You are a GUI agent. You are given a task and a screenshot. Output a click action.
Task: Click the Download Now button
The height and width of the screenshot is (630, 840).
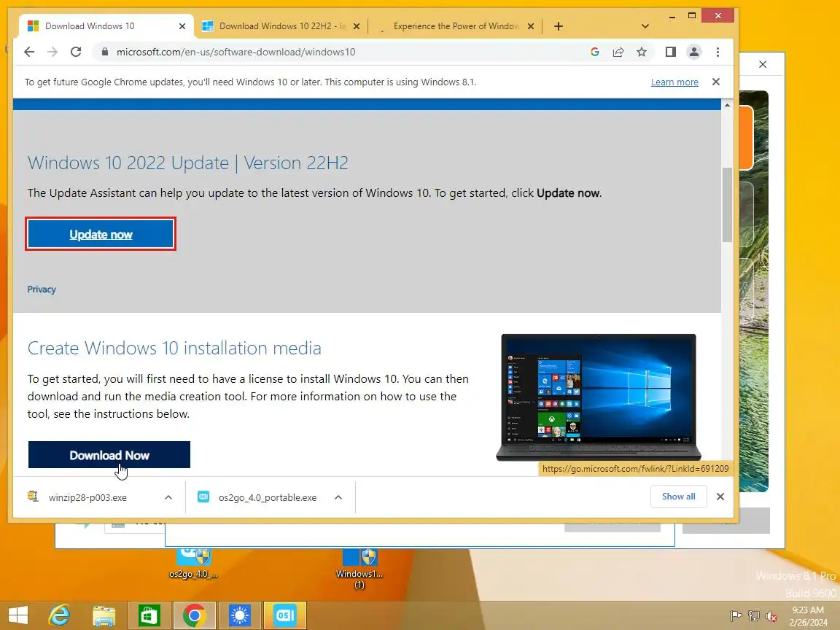pyautogui.click(x=109, y=455)
